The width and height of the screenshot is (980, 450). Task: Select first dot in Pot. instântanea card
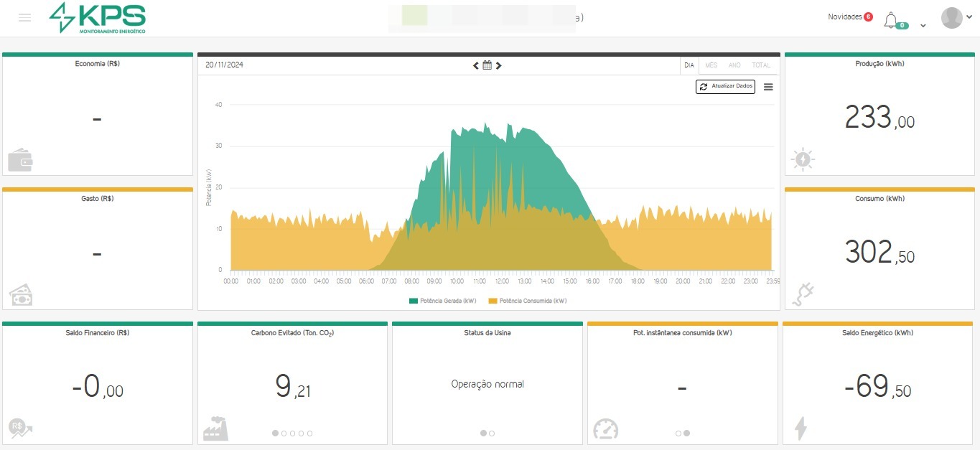click(678, 433)
